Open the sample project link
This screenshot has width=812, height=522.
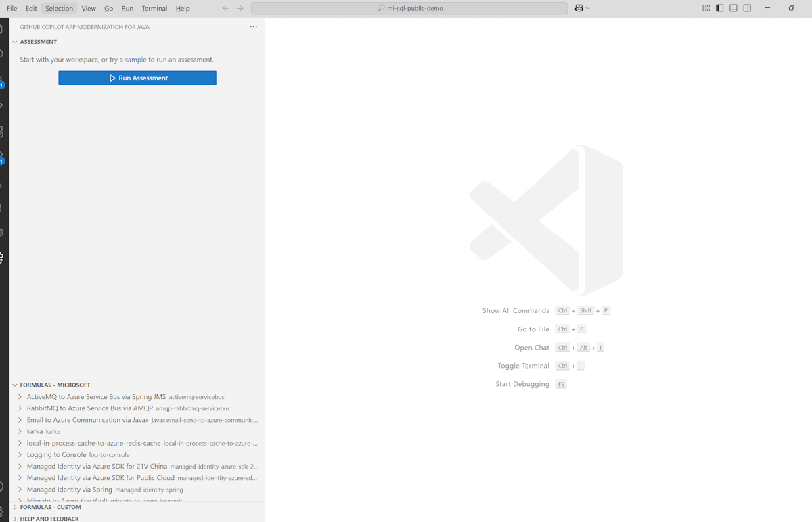pyautogui.click(x=135, y=60)
